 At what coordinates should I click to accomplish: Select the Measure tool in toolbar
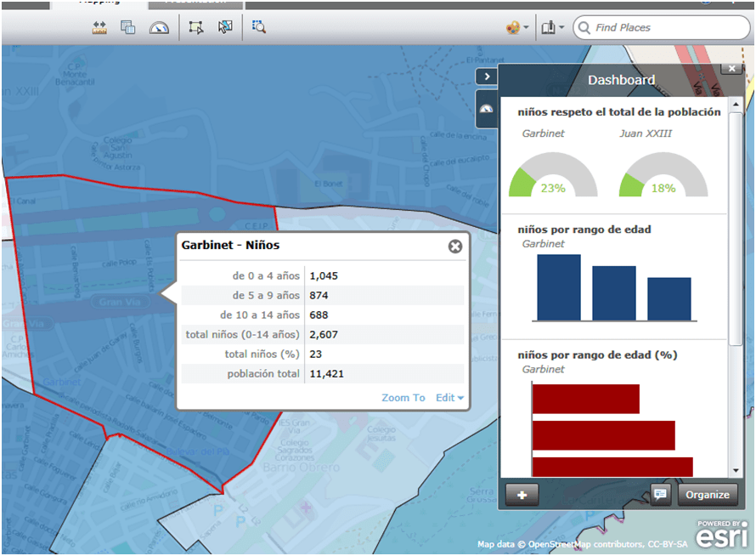pyautogui.click(x=99, y=27)
